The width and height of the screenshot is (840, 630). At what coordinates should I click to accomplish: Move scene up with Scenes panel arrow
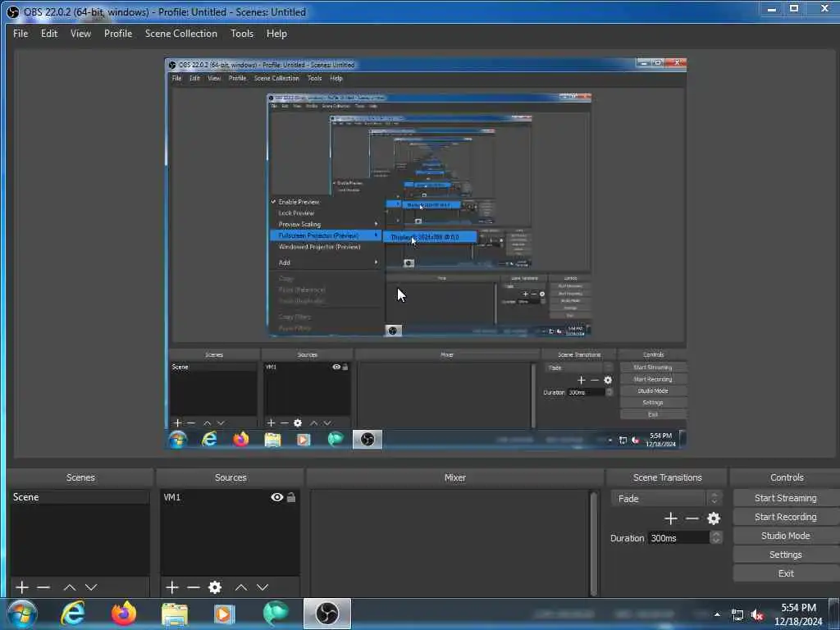click(70, 587)
